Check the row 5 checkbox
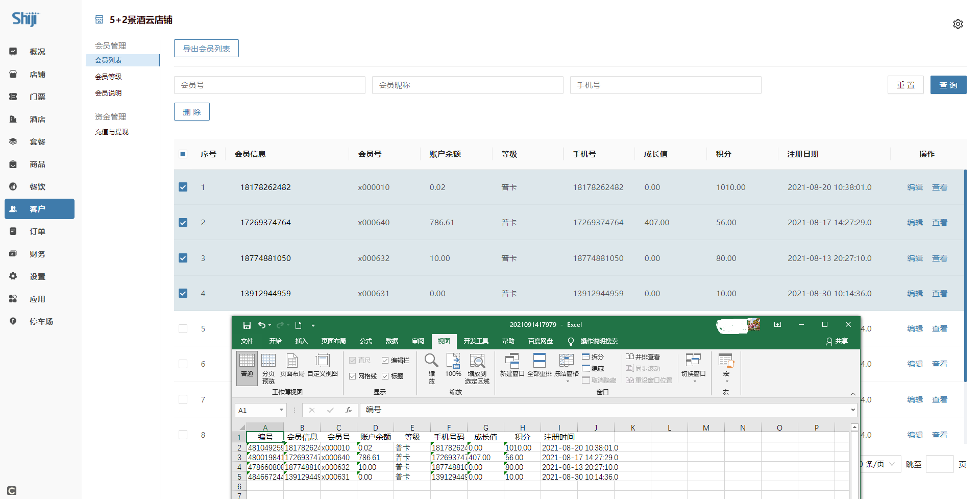Screen dimensions: 980x499 (183, 328)
